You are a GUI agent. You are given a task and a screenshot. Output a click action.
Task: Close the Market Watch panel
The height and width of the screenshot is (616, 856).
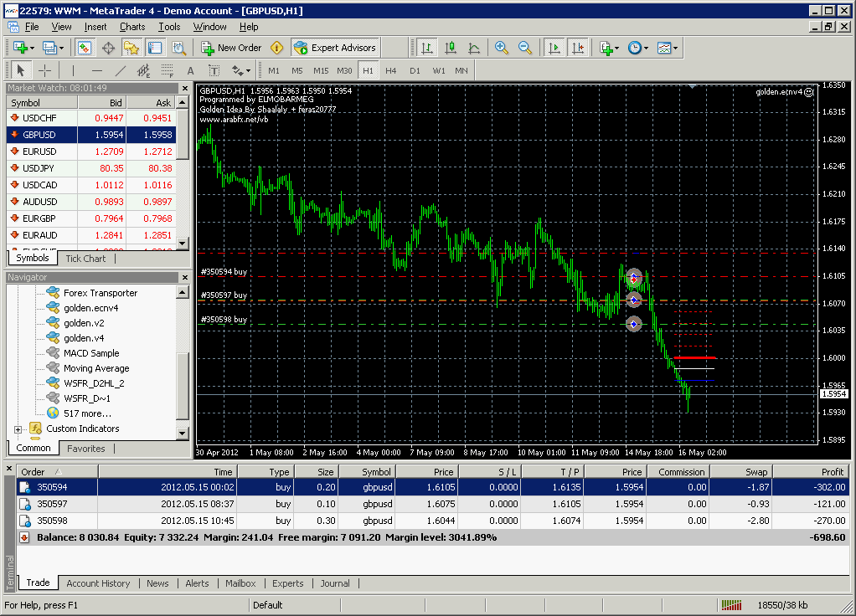tap(185, 88)
